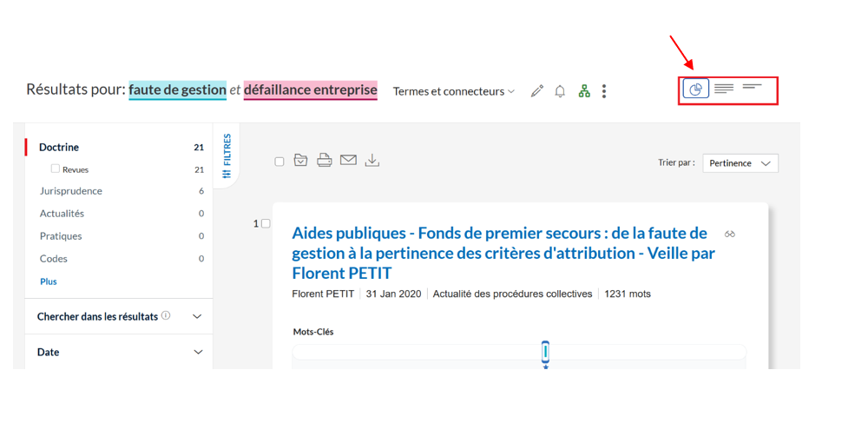This screenshot has width=868, height=423.
Task: Click the download icon
Action: [372, 160]
